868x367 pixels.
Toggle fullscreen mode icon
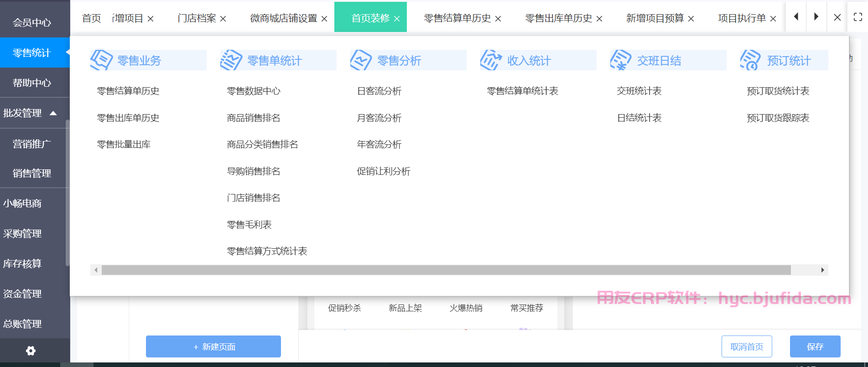[858, 17]
